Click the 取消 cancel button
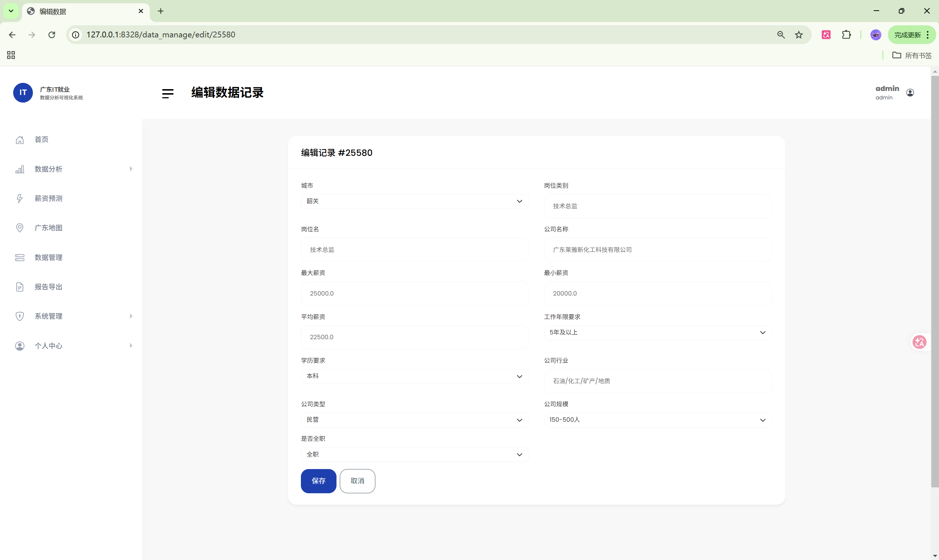 tap(357, 481)
